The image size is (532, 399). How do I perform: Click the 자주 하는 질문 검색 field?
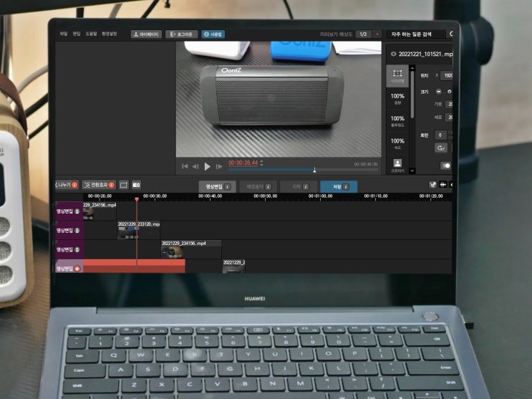[x=416, y=34]
